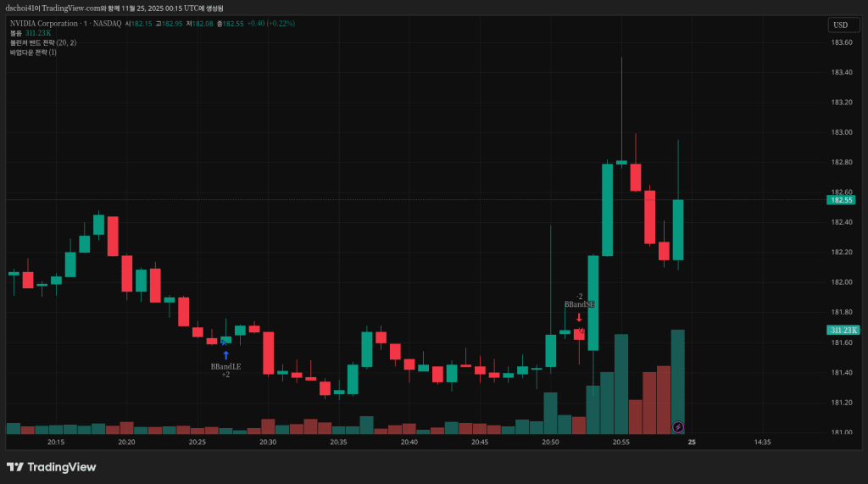Image resolution: width=868 pixels, height=484 pixels.
Task: Select the 볼륨 volume indicator legend
Action: coord(18,33)
